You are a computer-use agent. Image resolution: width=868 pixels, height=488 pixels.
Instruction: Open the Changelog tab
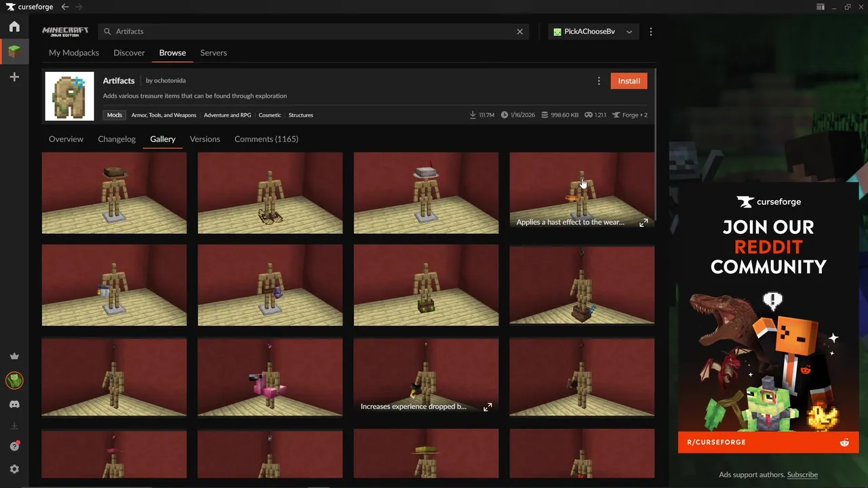(x=117, y=139)
